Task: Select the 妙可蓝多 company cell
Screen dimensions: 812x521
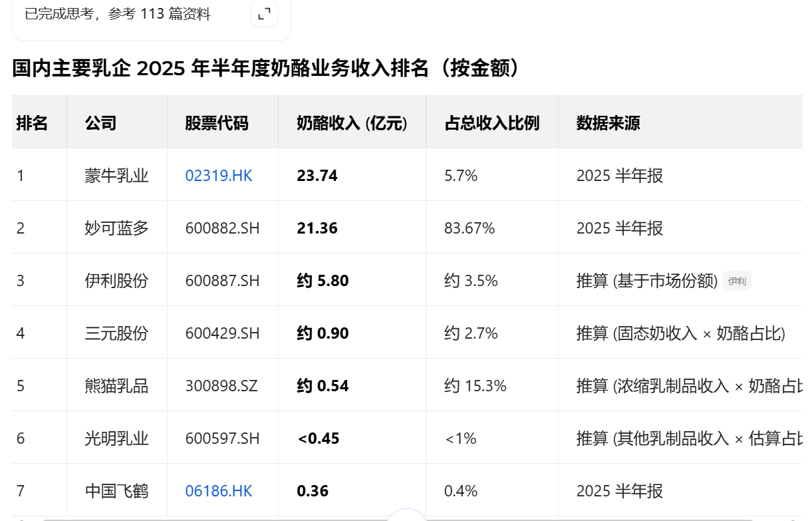Action: pos(117,228)
